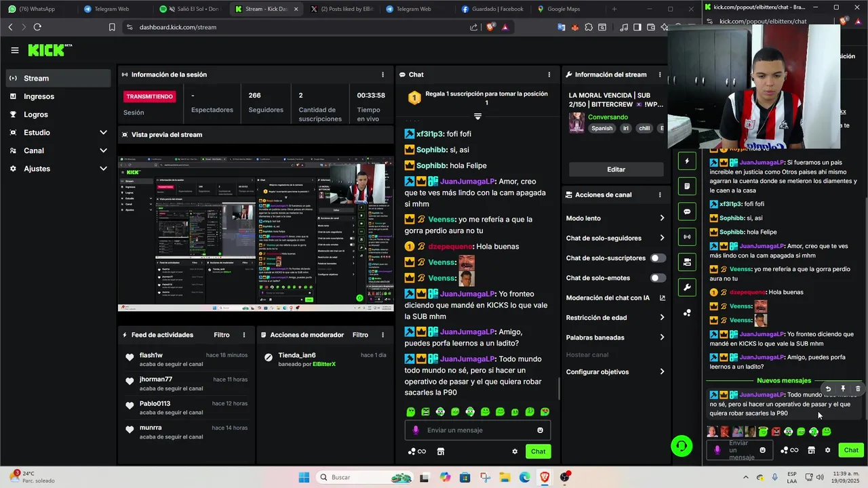
Task: Open the shop icon below dashboard chat input
Action: click(x=440, y=451)
